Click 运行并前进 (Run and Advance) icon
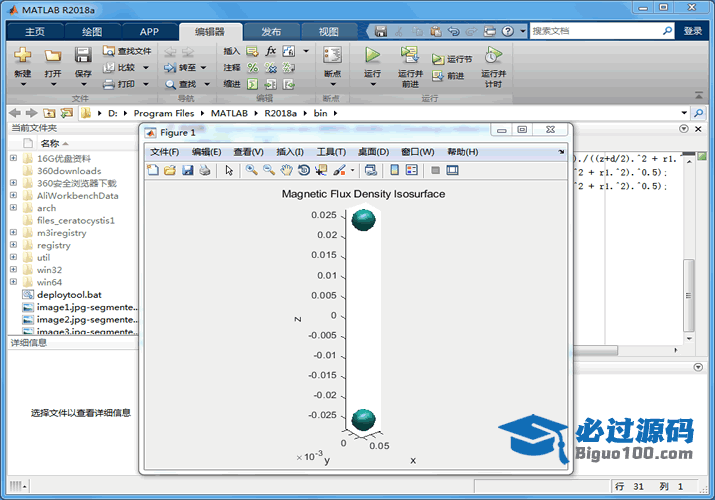Viewport: 715px width, 500px height. click(409, 55)
